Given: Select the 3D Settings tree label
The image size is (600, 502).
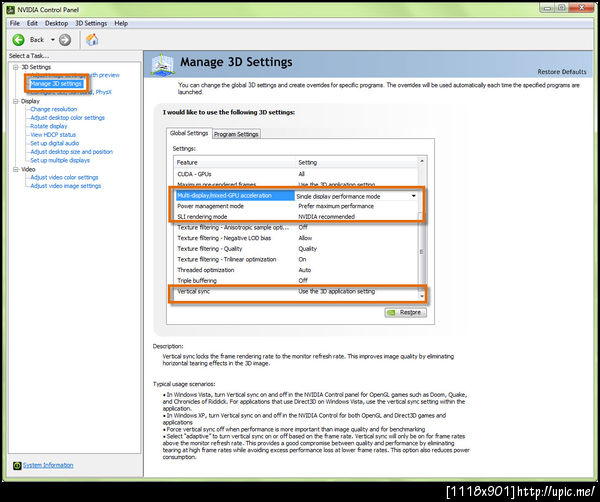Looking at the screenshot, I should (36, 67).
